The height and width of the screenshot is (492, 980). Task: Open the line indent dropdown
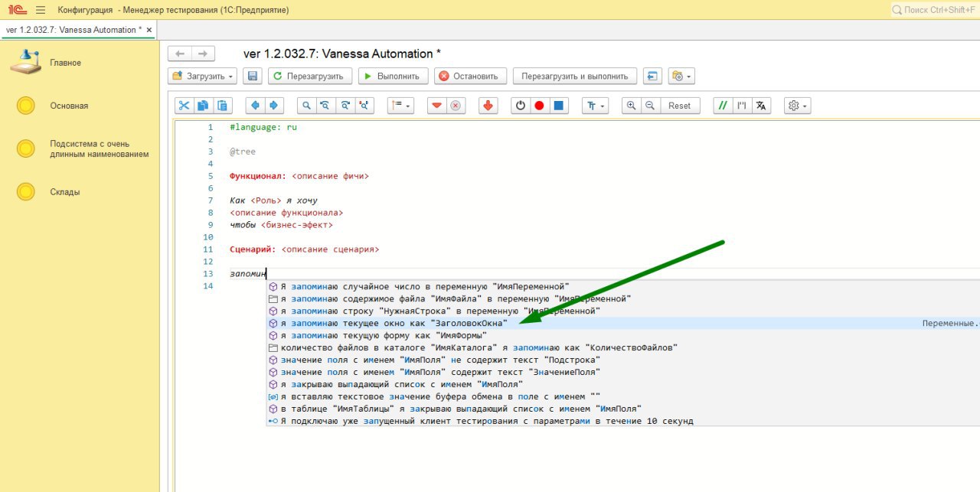400,106
